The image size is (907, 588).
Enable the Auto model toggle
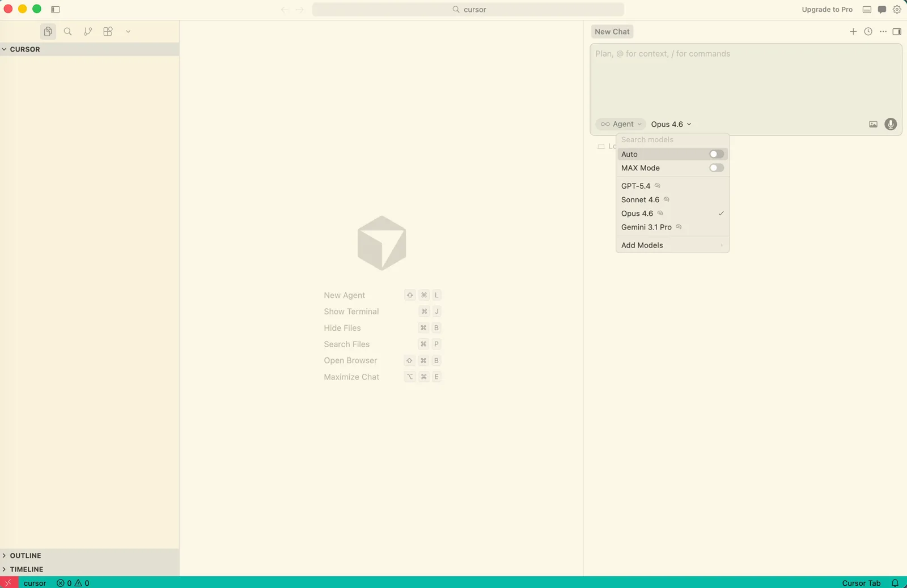[717, 154]
